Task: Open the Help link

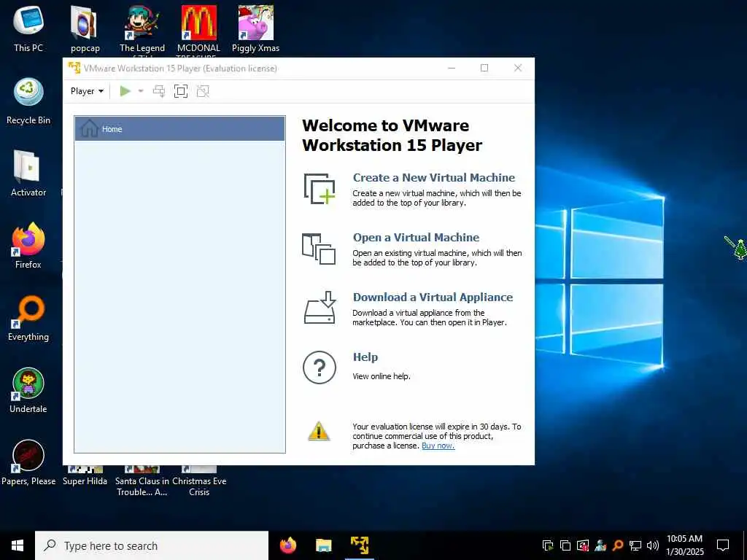Action: (x=365, y=357)
